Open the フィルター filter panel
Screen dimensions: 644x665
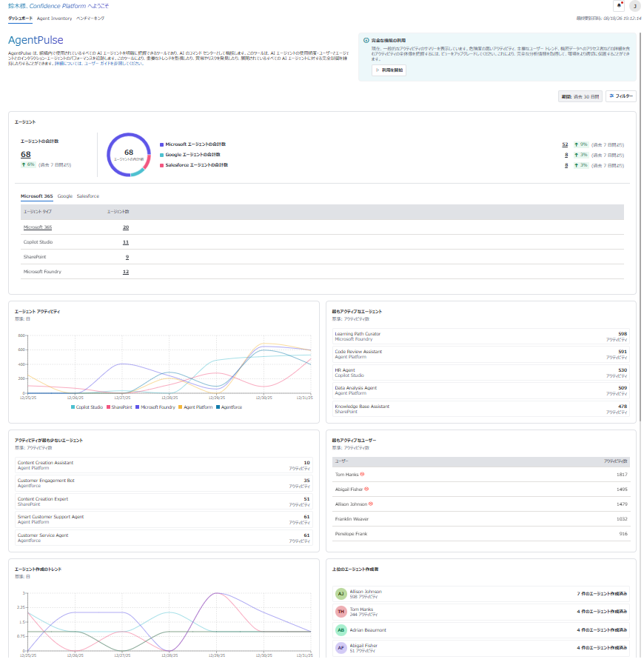coord(620,96)
